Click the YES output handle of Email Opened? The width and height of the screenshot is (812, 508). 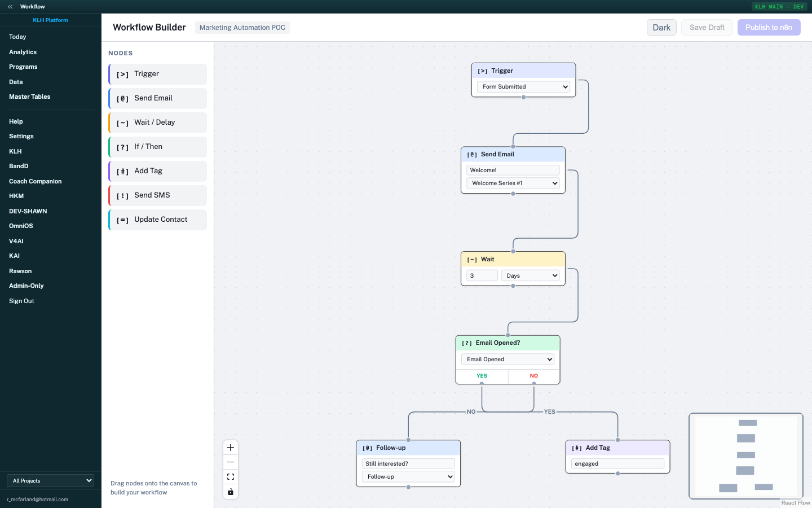pos(482,384)
